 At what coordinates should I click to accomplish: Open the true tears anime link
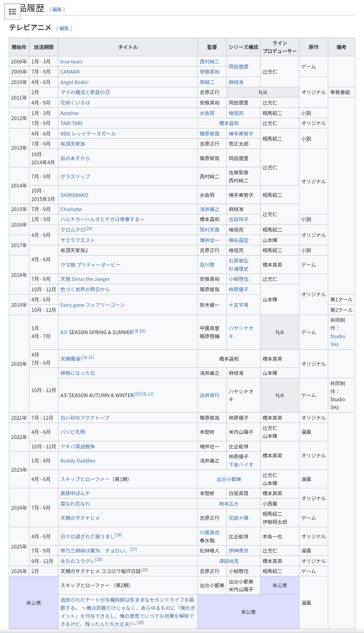pyautogui.click(x=71, y=62)
